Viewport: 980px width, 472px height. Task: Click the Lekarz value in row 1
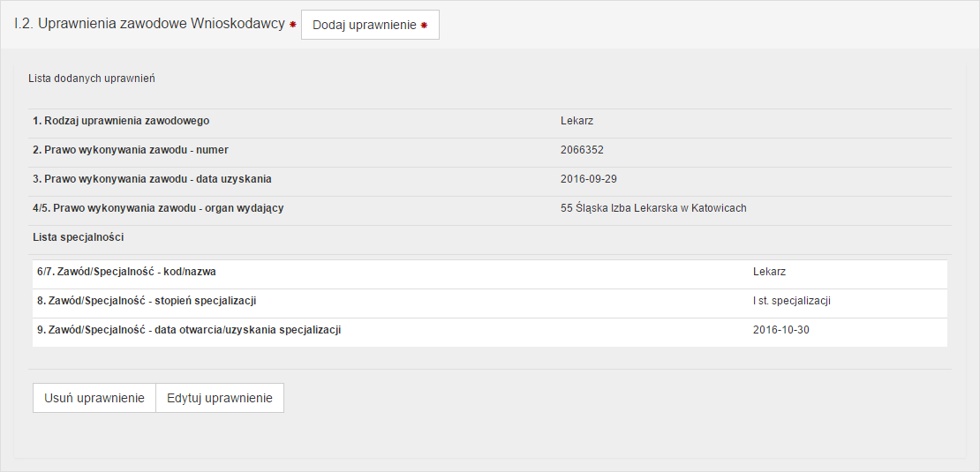[577, 121]
